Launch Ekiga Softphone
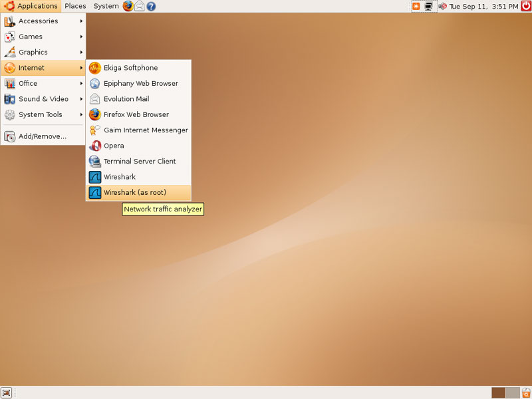The width and height of the screenshot is (532, 399). tap(138, 68)
